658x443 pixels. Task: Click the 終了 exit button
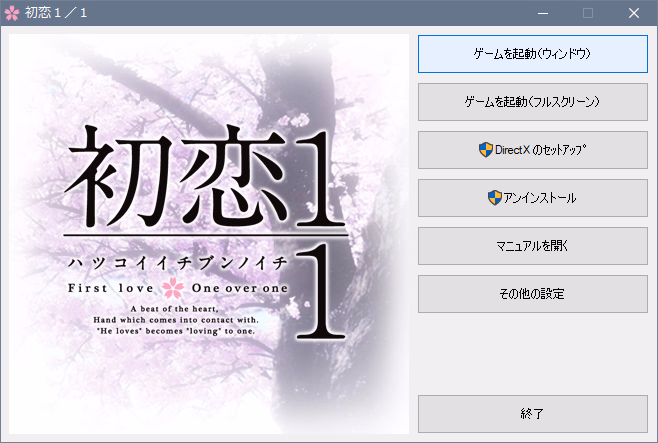[x=533, y=414]
